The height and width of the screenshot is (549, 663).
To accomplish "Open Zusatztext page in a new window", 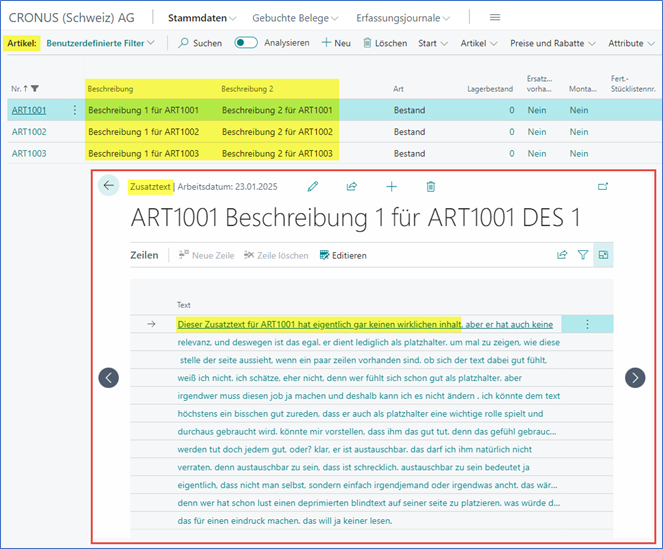I will (603, 186).
